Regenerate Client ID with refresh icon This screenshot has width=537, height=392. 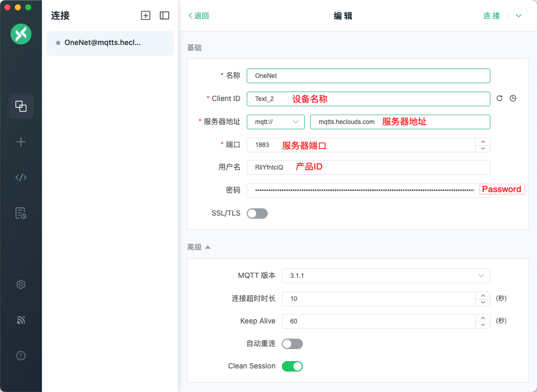[x=499, y=98]
